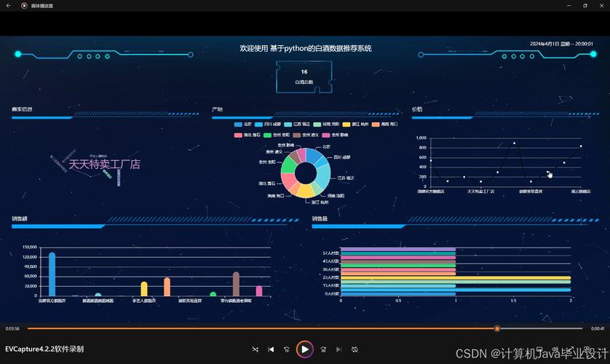Image resolution: width=610 pixels, height=364 pixels.
Task: Click 天天特卖工厂店 in the word cloud
Action: coord(104,165)
